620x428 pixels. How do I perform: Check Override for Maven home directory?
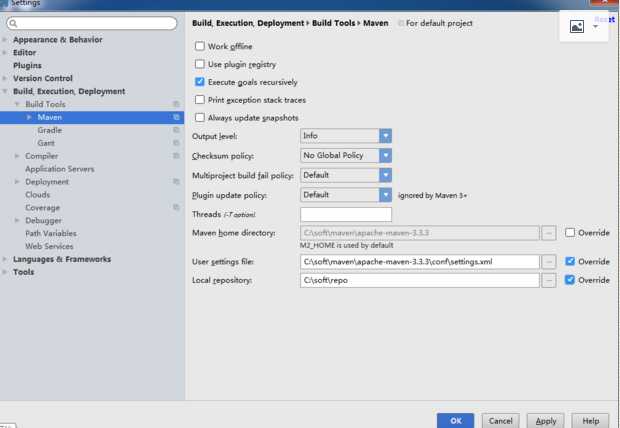[570, 233]
